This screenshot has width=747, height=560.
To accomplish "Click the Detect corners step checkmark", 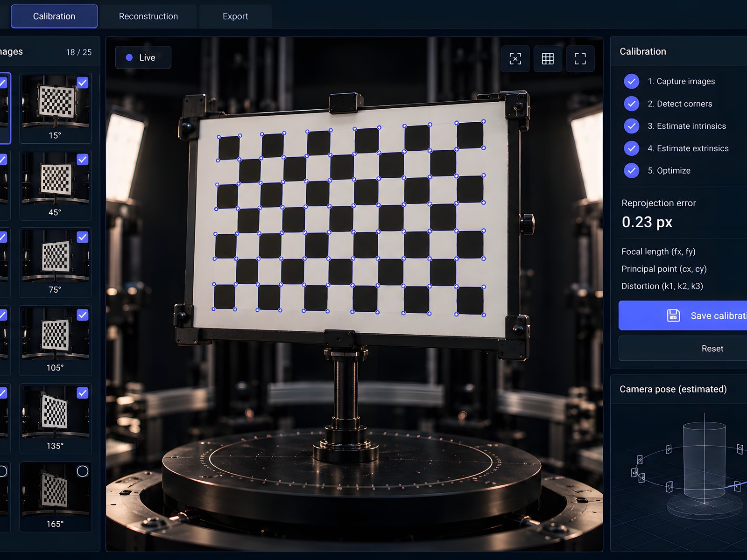I will tap(632, 104).
